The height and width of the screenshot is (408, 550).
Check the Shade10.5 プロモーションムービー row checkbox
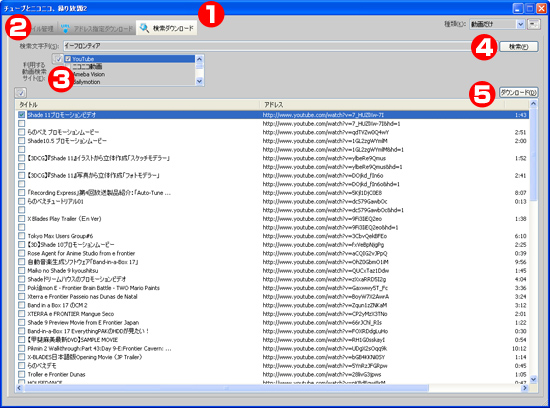(22, 141)
